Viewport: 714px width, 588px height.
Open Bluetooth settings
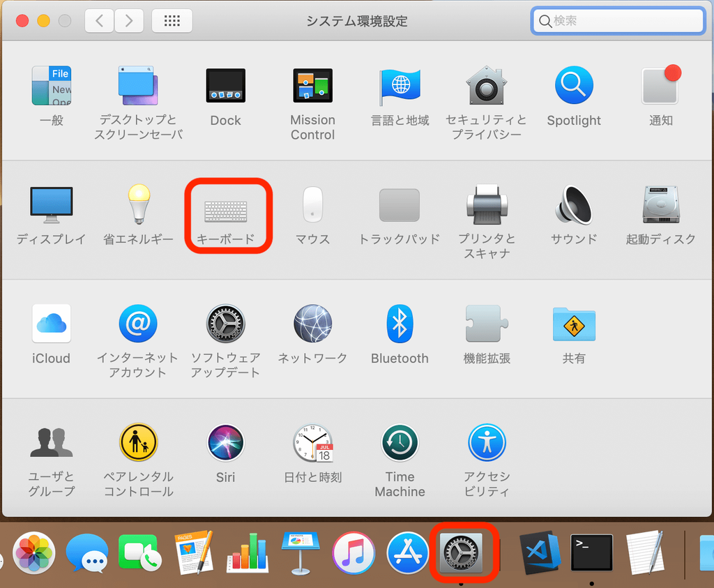click(x=400, y=324)
